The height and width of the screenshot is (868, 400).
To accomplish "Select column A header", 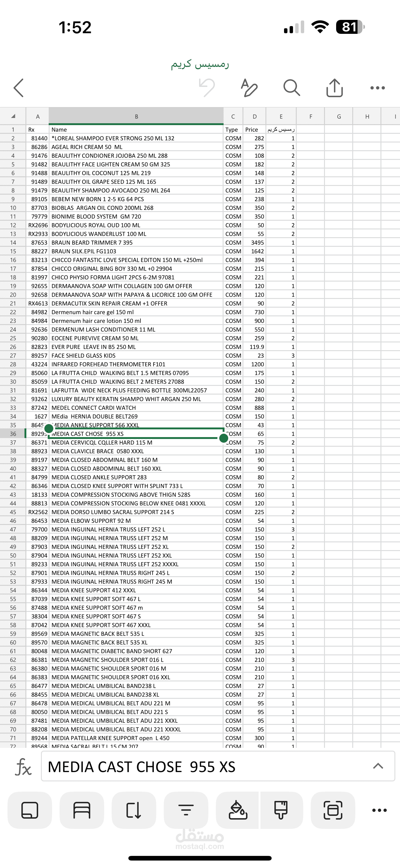I will click(x=38, y=116).
